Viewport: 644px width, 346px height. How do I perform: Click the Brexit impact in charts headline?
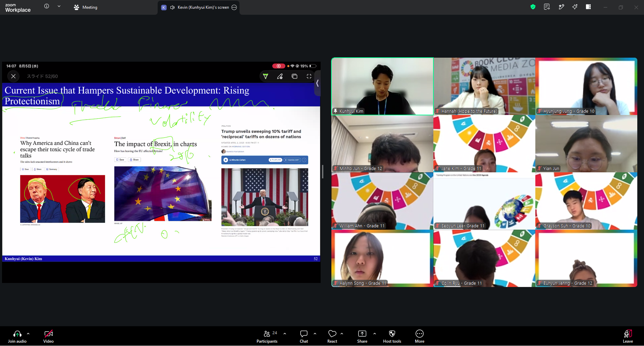click(156, 144)
